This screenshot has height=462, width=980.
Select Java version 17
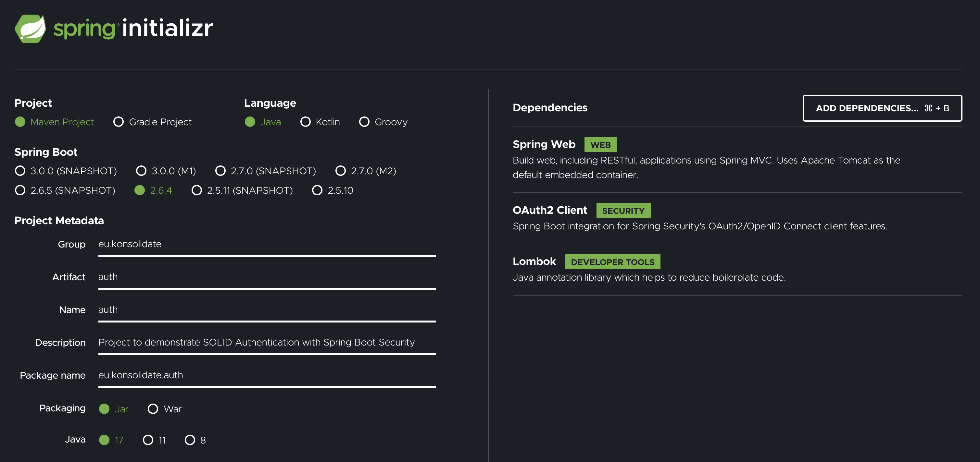tap(111, 440)
